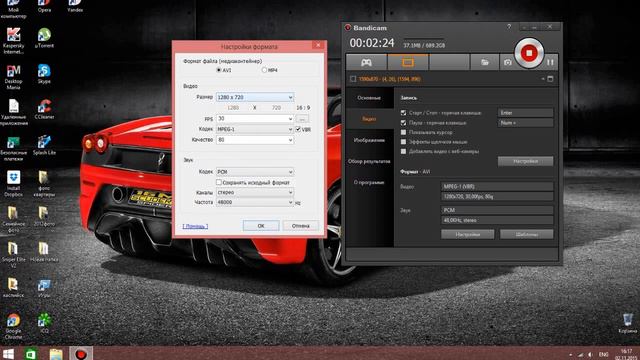Open the Видео tab in Bandicam
Screen dimensions: 640x360
click(369, 119)
